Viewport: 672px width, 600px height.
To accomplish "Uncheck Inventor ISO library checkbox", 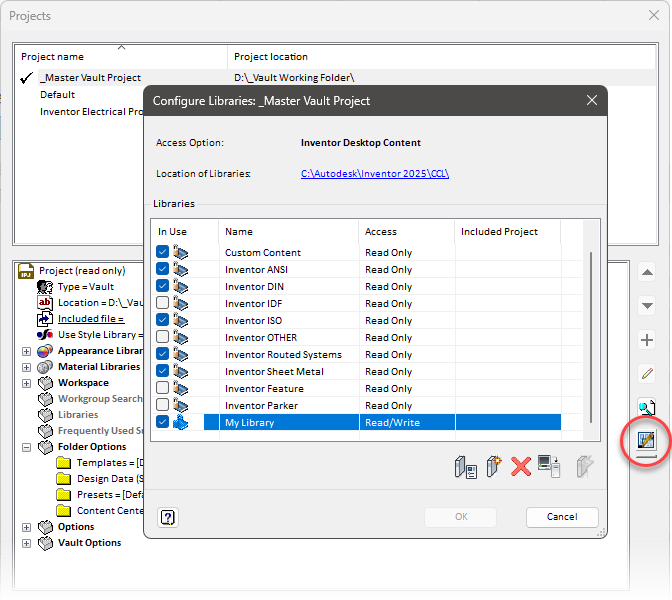I will (x=162, y=320).
